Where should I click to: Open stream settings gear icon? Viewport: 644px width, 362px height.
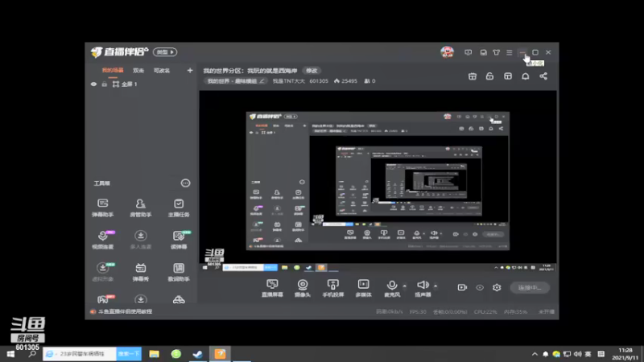[497, 287]
